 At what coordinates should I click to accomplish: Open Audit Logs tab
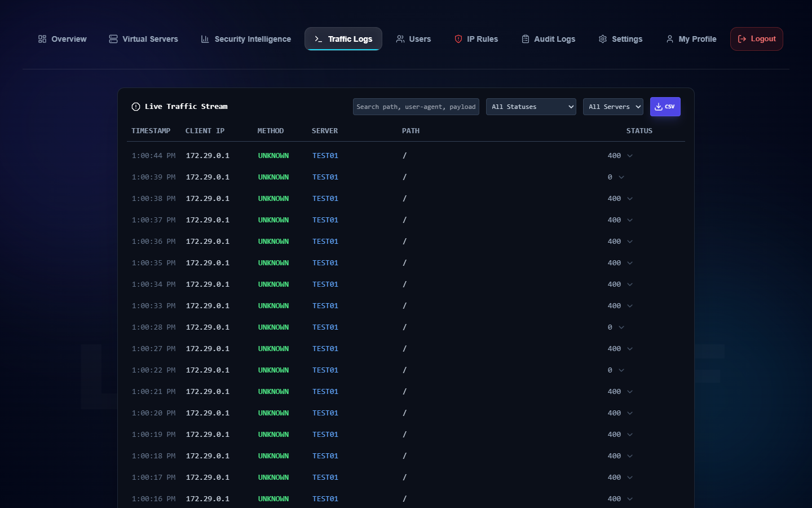[x=548, y=39]
